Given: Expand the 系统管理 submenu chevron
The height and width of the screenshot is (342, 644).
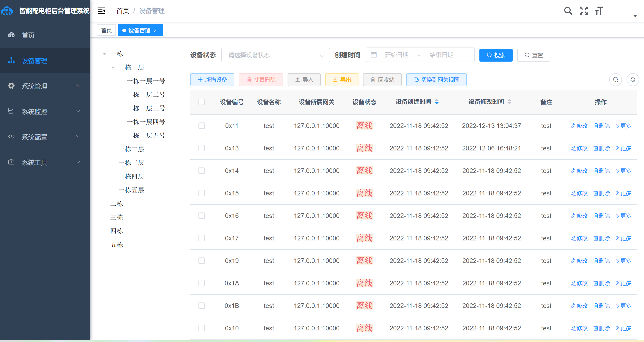Looking at the screenshot, I should pyautogui.click(x=78, y=86).
